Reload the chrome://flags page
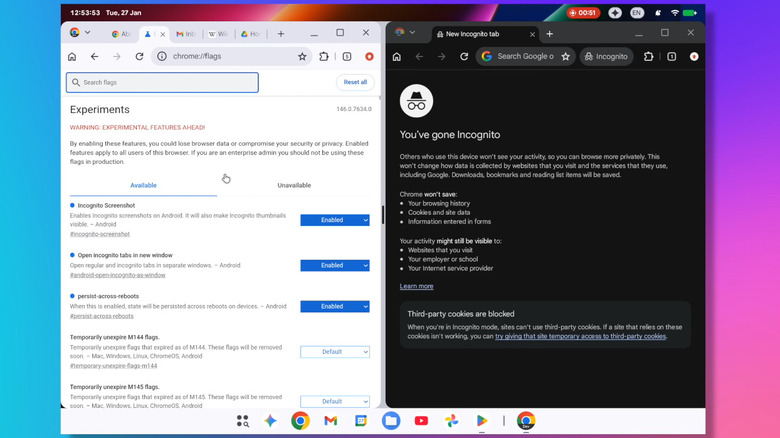This screenshot has width=780, height=438. 139,57
